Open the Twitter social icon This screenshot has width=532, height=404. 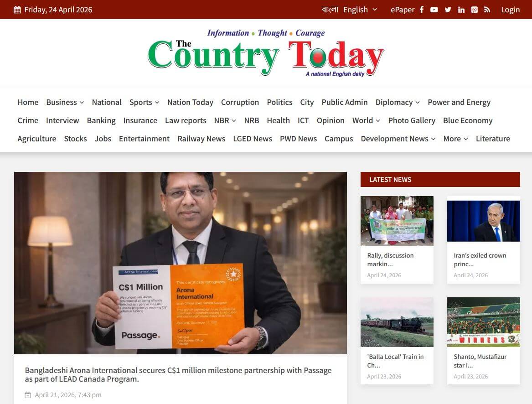[448, 10]
